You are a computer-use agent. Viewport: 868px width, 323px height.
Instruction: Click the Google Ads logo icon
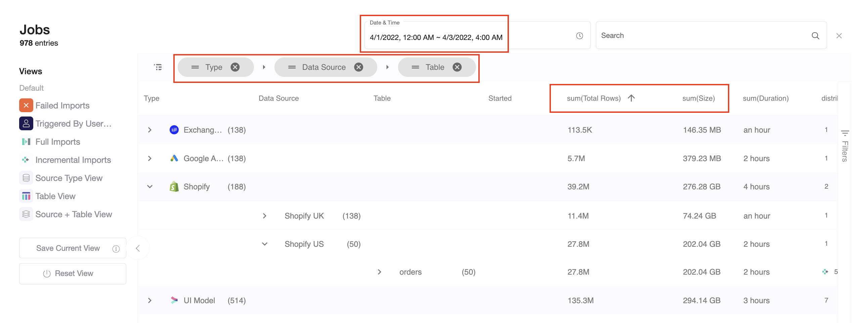[x=174, y=158]
